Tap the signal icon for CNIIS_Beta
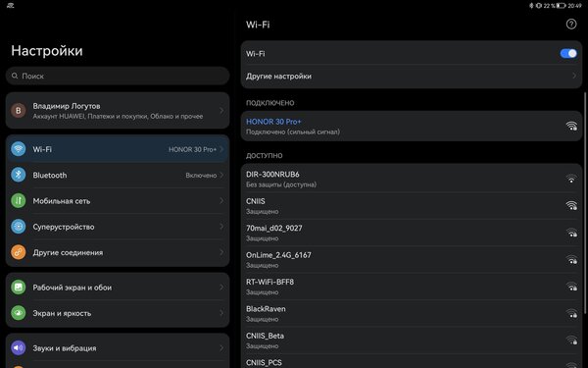This screenshot has height=368, width=588. tap(571, 341)
